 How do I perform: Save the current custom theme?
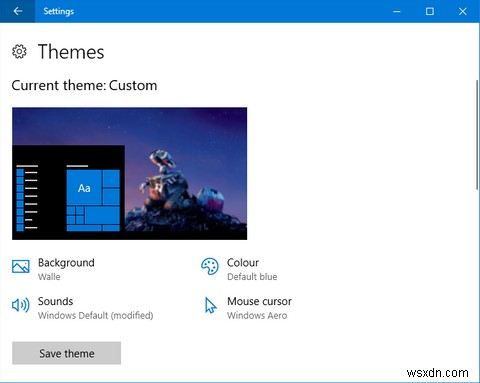tap(67, 353)
